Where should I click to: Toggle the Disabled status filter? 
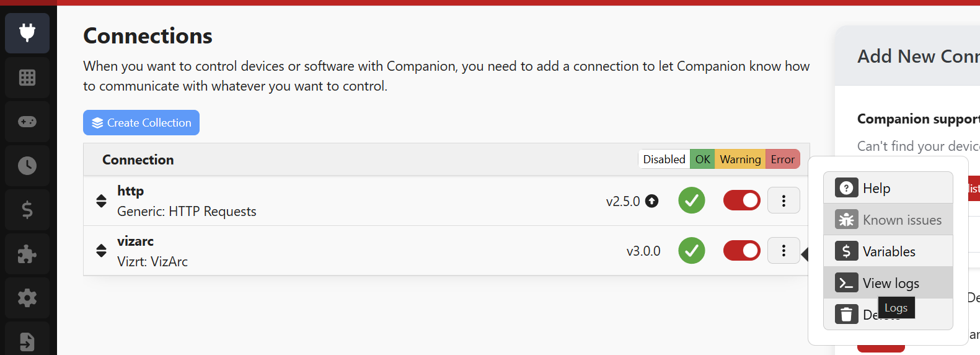pos(664,160)
